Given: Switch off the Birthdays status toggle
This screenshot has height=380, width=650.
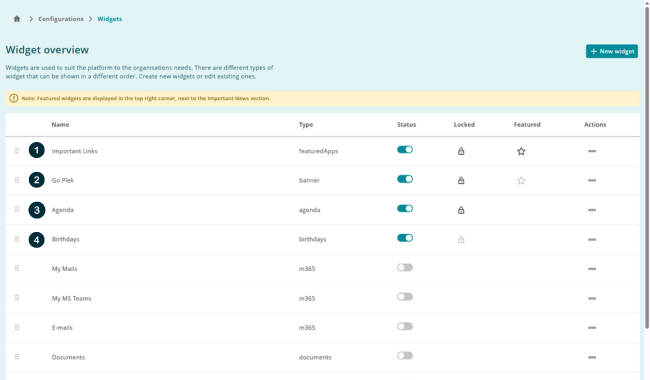Looking at the screenshot, I should coord(405,238).
